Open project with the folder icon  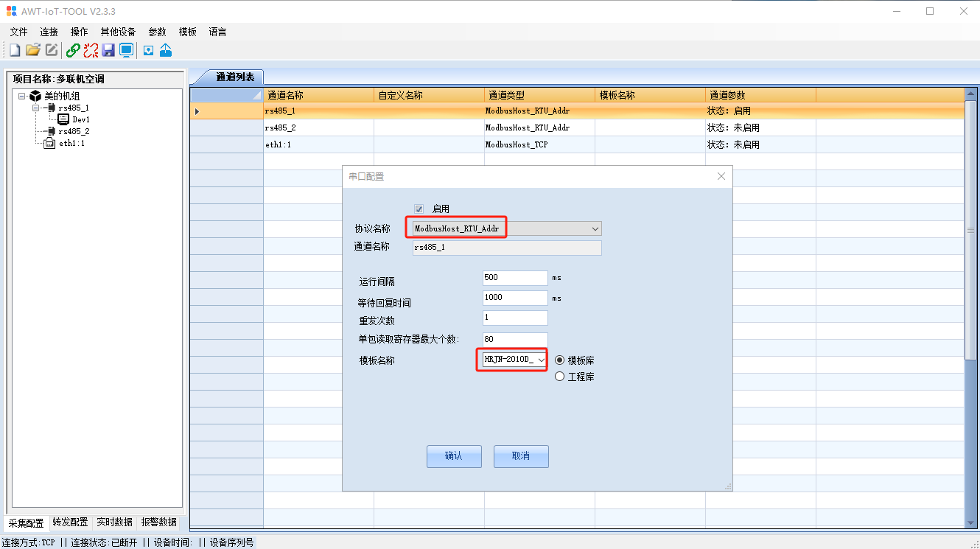(x=32, y=50)
